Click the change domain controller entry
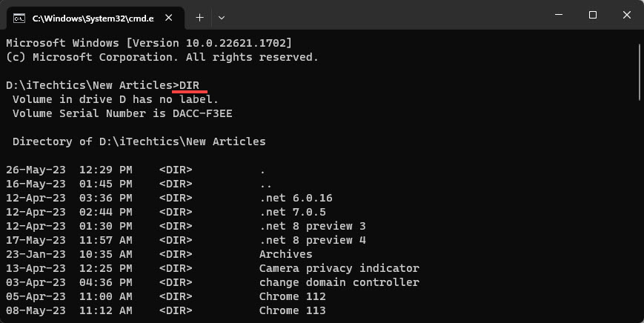644x323 pixels. pos(339,283)
